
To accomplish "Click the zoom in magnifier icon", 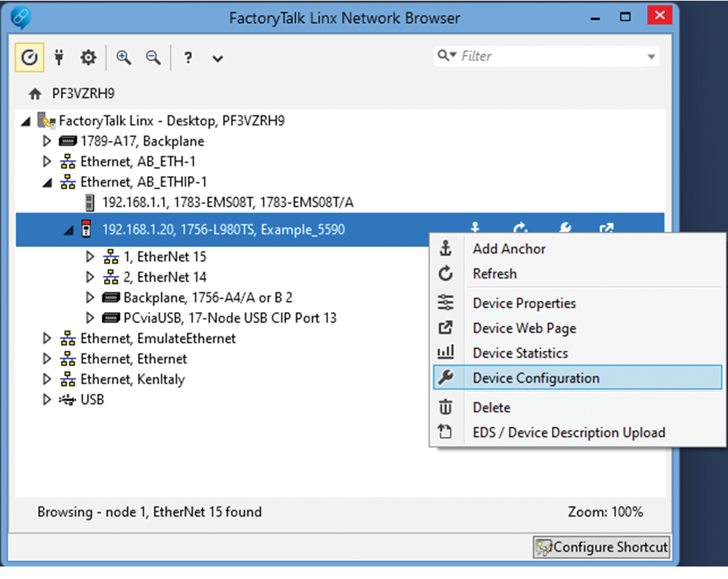I will [x=124, y=58].
